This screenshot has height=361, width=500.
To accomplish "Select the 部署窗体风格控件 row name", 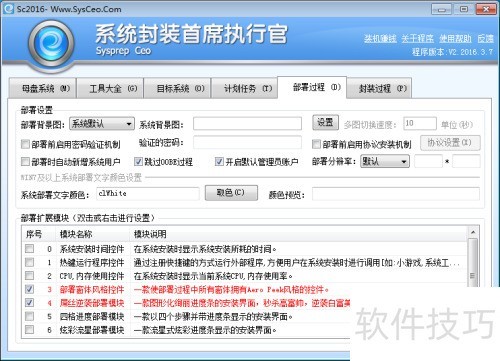I will coord(92,290).
